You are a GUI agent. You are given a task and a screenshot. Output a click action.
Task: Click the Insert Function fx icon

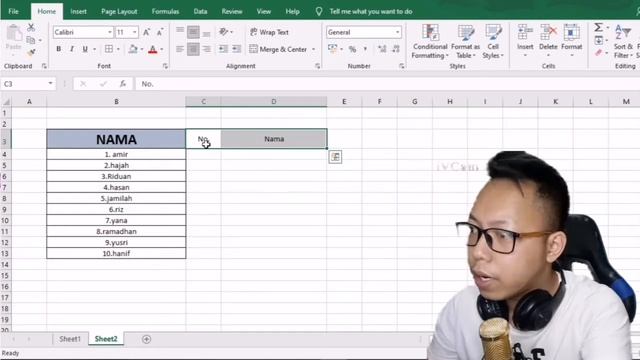pos(122,84)
